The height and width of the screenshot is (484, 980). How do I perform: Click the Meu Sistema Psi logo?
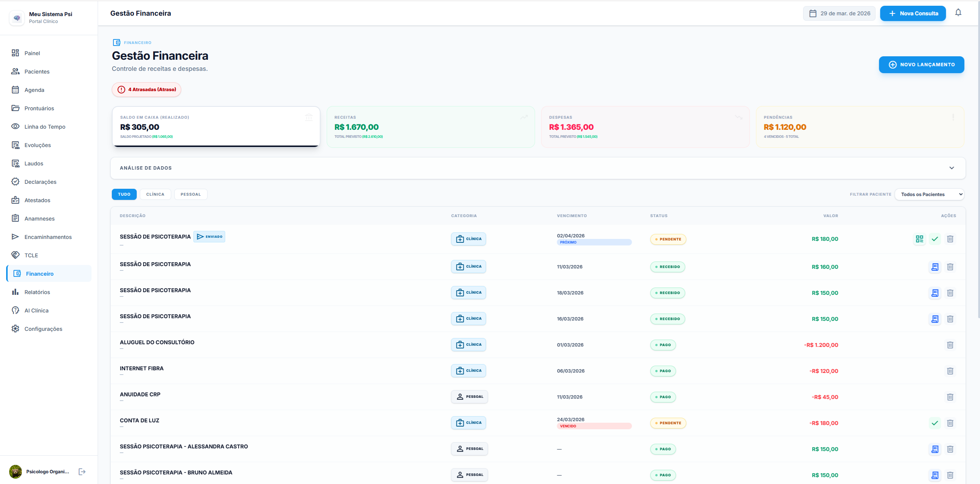pos(17,18)
